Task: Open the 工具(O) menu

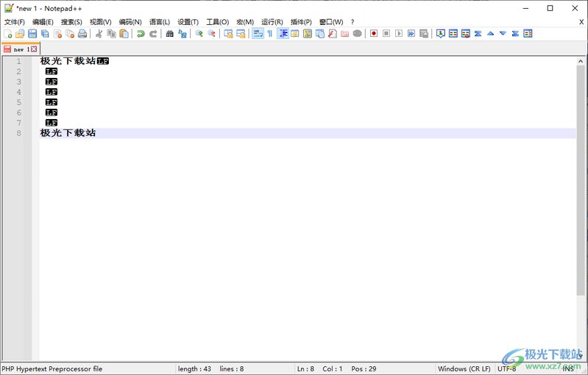Action: 218,22
